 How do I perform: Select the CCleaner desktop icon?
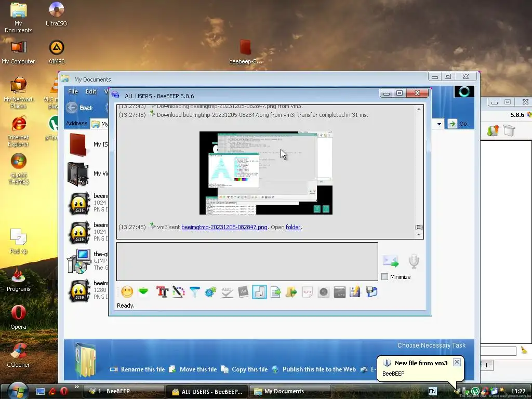[x=18, y=355]
